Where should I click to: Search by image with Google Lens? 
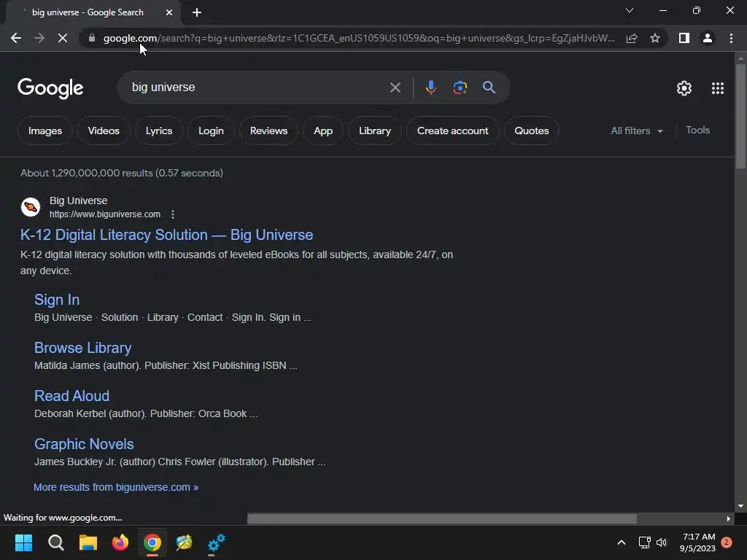click(x=460, y=87)
